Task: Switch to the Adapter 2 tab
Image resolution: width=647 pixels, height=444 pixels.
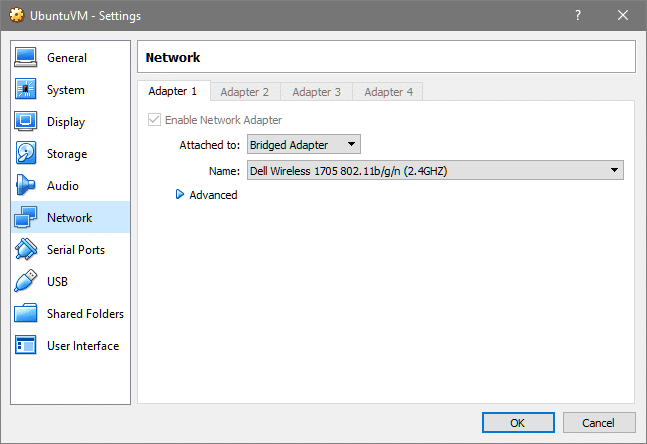Action: tap(245, 92)
